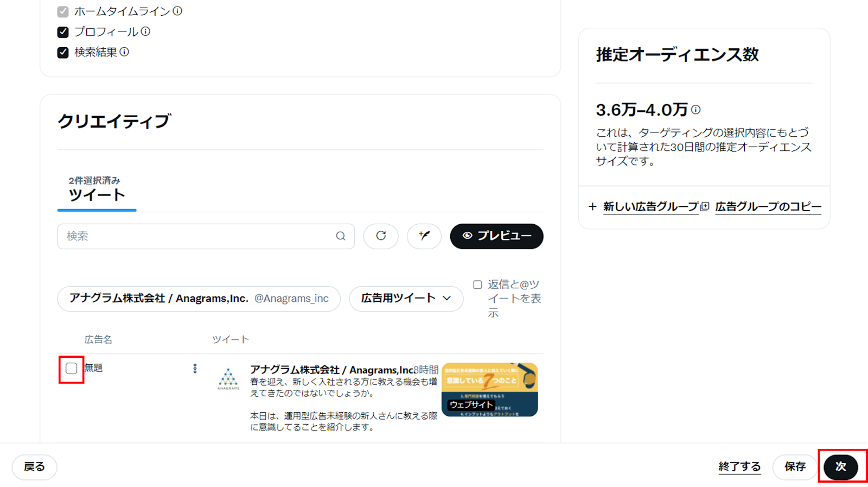Click info icon beside 検索結果
The height and width of the screenshot is (487, 868).
pyautogui.click(x=124, y=52)
